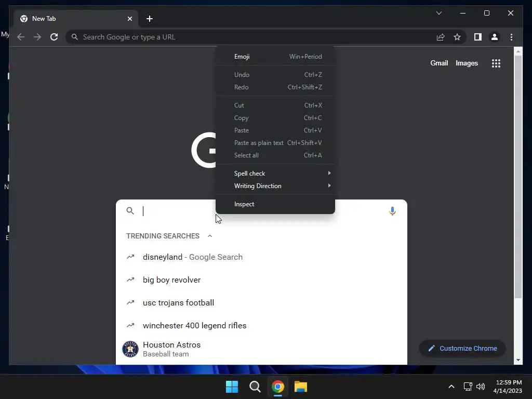Select the Houston Astros suggestion

pyautogui.click(x=261, y=349)
